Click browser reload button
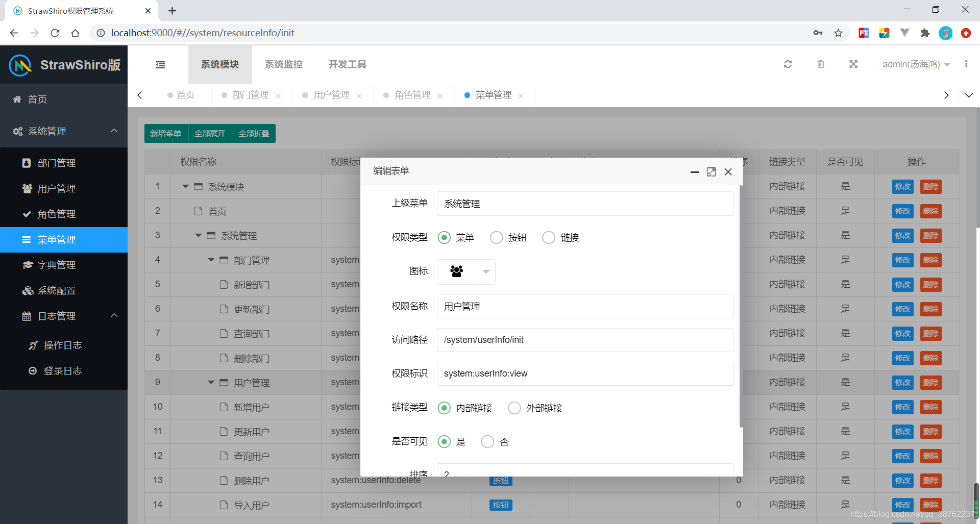This screenshot has height=524, width=980. coord(55,33)
